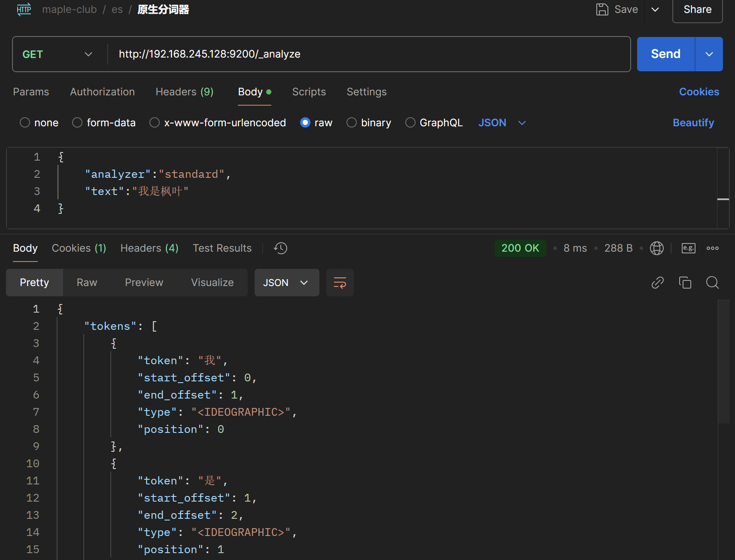735x560 pixels.
Task: Save the request
Action: click(x=617, y=9)
